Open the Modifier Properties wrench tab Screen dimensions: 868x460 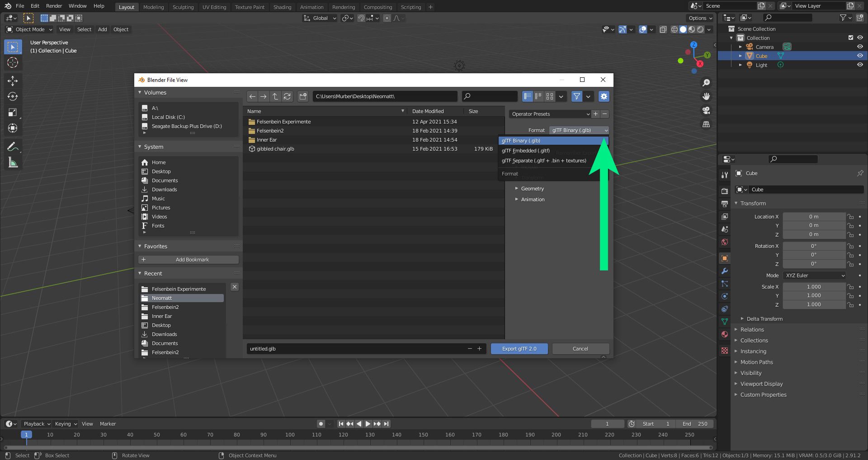[725, 271]
